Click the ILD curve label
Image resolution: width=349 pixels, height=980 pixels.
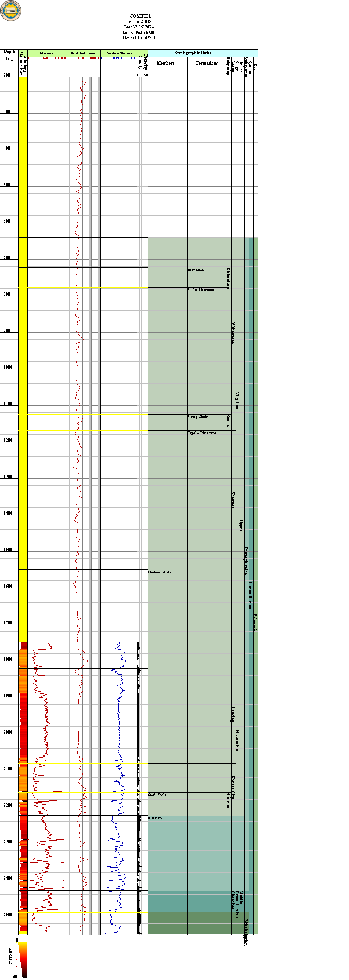[x=81, y=58]
